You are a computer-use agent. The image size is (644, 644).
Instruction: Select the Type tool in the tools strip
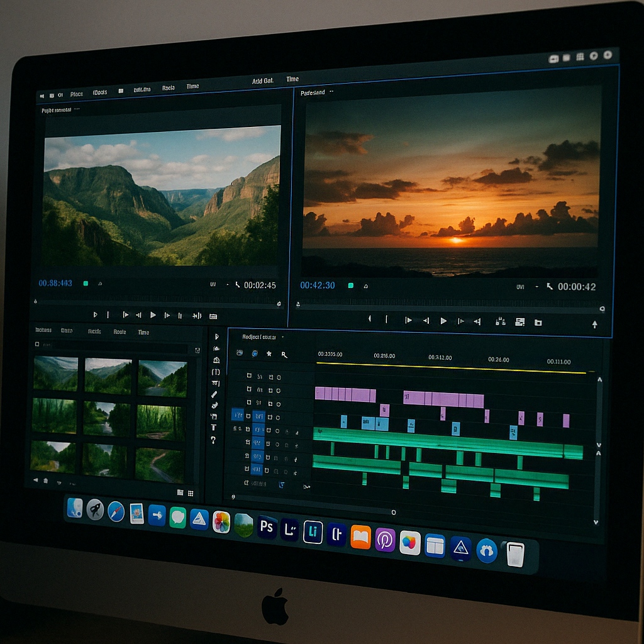click(214, 428)
